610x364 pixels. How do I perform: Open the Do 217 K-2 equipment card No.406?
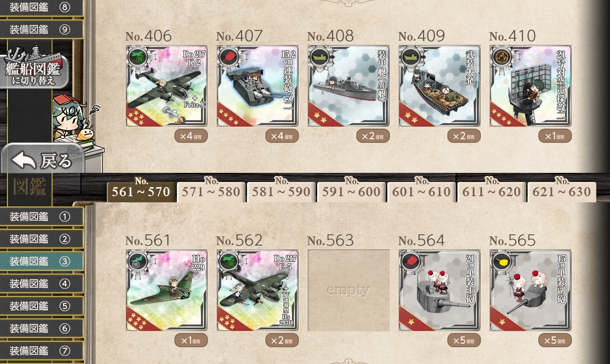click(167, 86)
